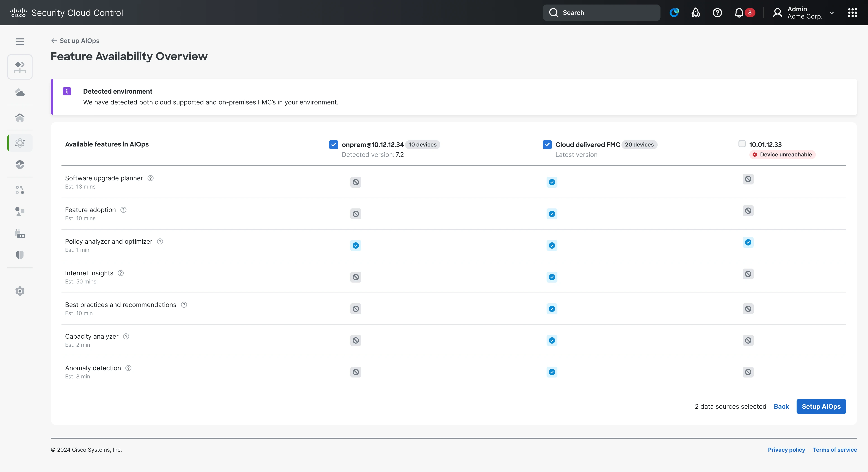Click the rocket launch icon
868x472 pixels.
pyautogui.click(x=696, y=12)
